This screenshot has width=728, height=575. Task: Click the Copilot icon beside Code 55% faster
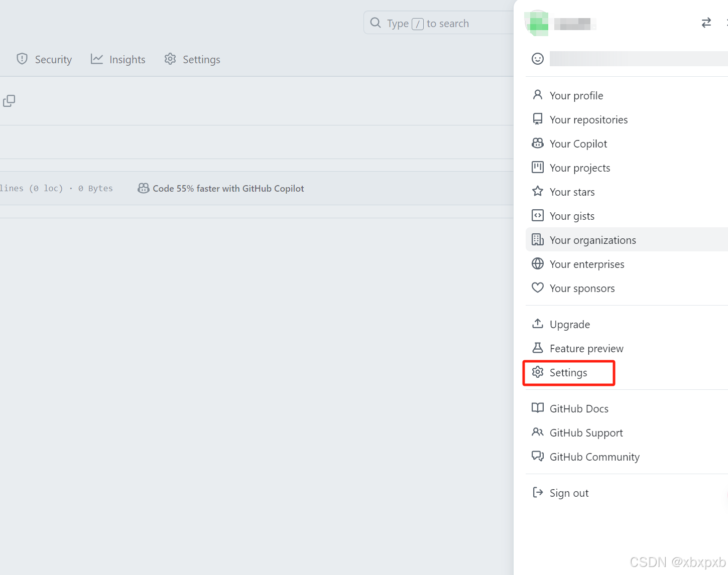[x=144, y=188]
